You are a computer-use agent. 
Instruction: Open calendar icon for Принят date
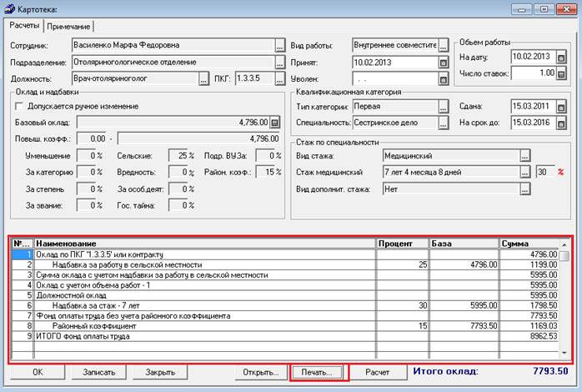point(444,63)
